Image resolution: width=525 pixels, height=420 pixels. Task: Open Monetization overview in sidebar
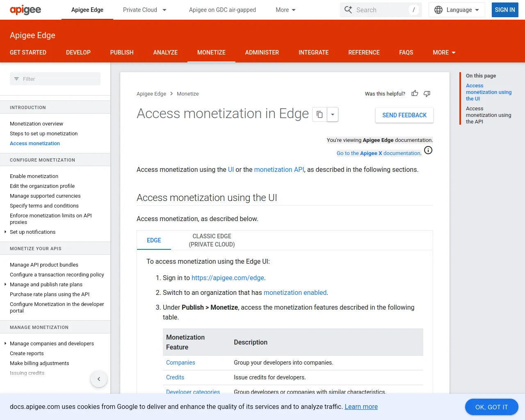[37, 124]
